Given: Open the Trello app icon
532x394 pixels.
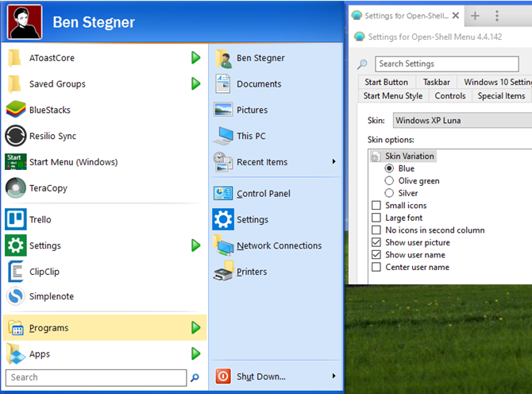Looking at the screenshot, I should 16,219.
